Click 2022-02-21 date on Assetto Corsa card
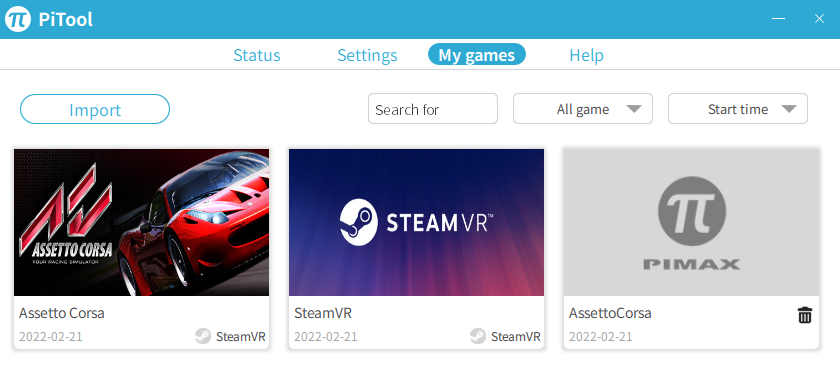Screen dimensions: 840x365 [51, 337]
